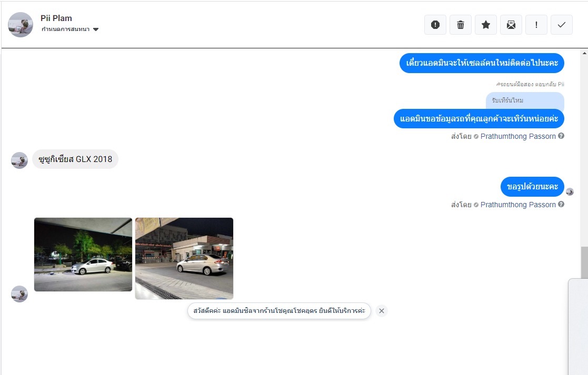Expand the conversation assignment dropdown arrow
Image resolution: width=588 pixels, height=375 pixels.
click(96, 29)
